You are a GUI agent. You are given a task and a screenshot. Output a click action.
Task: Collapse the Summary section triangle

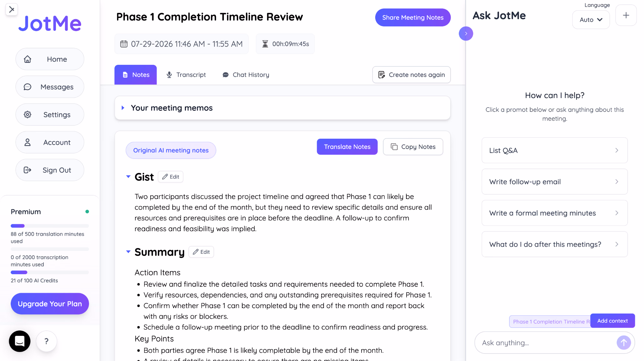tap(128, 252)
